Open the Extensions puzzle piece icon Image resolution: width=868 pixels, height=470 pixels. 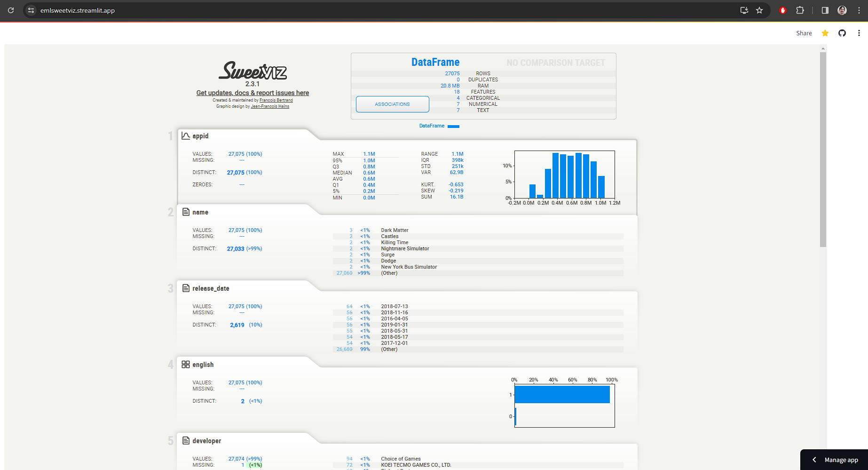(x=800, y=10)
